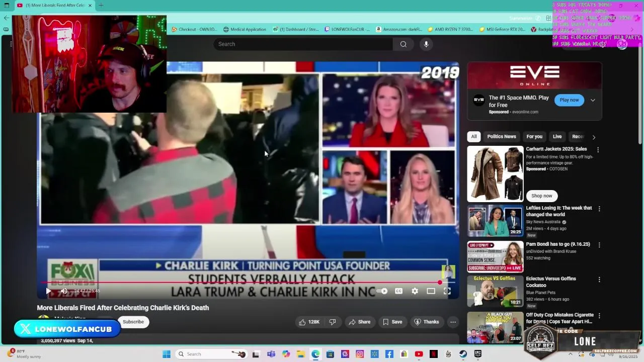Select the All filter chip
The image size is (644, 362).
473,137
